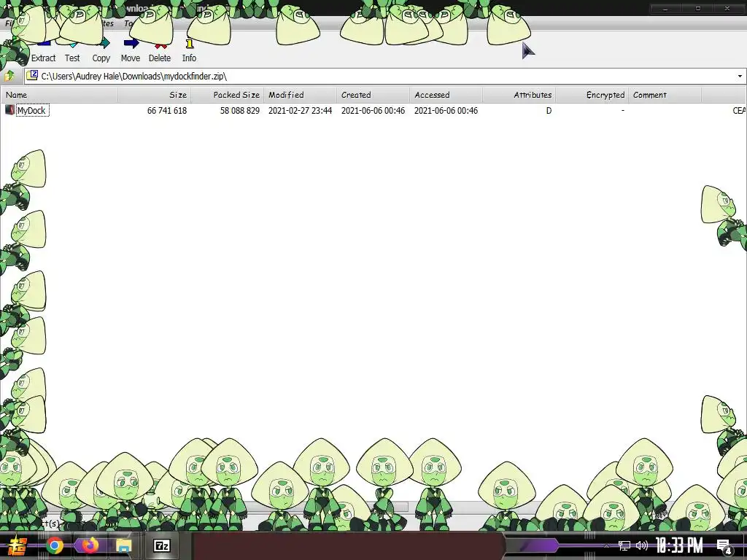The height and width of the screenshot is (560, 747).
Task: Click the size value 66 741 618
Action: (x=167, y=111)
